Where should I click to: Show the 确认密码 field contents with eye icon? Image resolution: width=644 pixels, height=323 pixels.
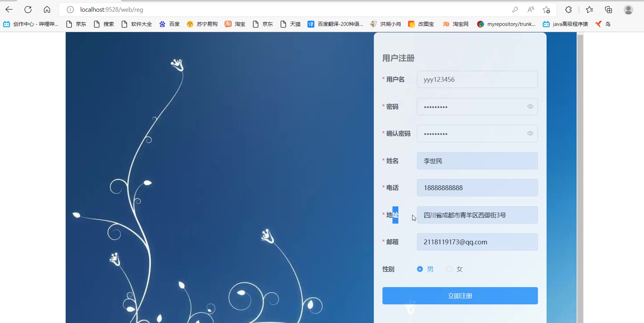[530, 134]
